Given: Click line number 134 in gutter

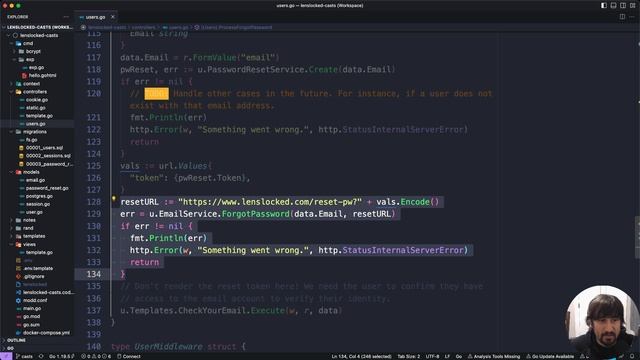Looking at the screenshot, I should coord(93,274).
